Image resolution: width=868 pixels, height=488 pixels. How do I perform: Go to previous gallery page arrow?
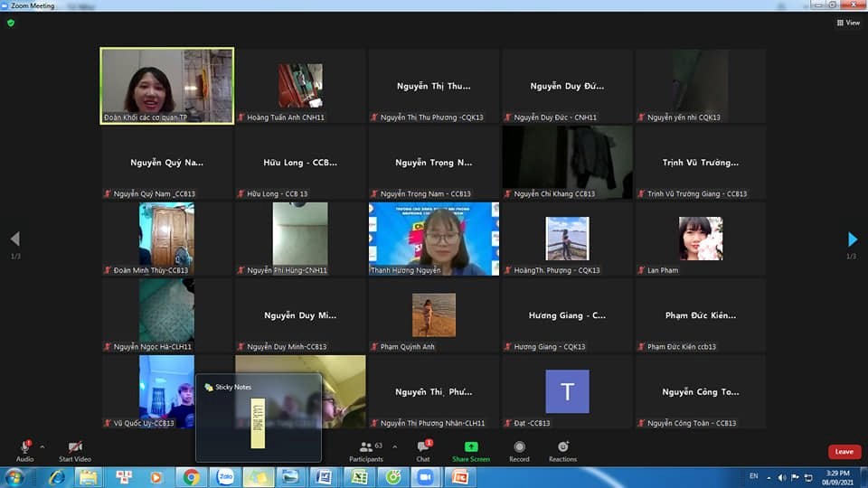click(15, 239)
